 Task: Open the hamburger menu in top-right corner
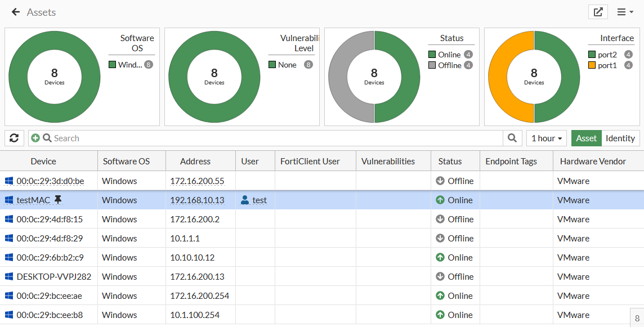[x=624, y=11]
